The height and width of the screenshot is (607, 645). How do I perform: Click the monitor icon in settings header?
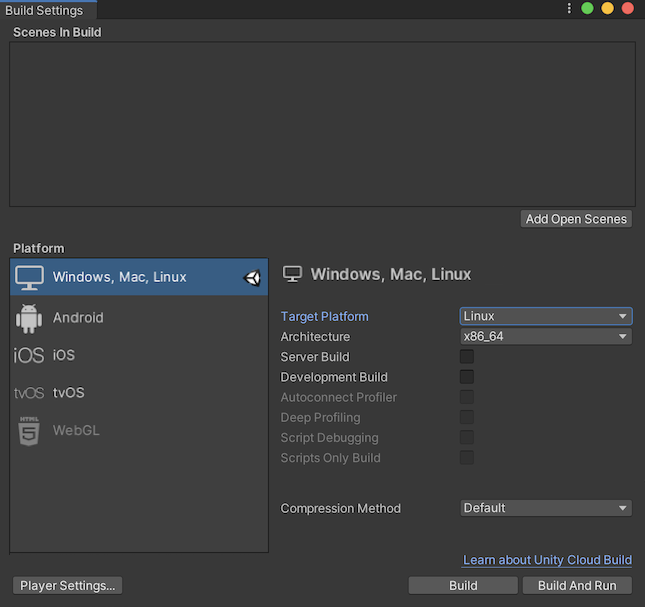coord(293,274)
